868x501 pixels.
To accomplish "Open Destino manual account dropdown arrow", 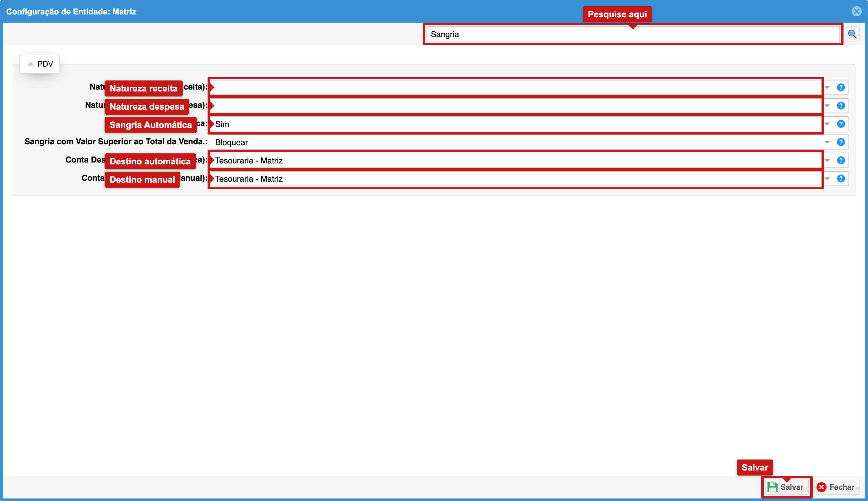I will point(827,179).
